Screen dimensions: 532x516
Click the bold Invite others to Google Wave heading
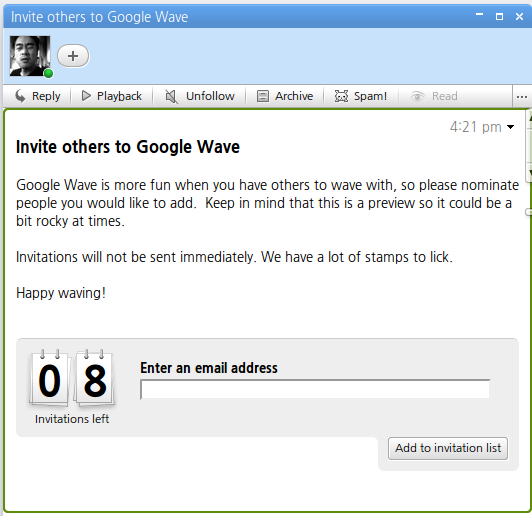point(128,147)
